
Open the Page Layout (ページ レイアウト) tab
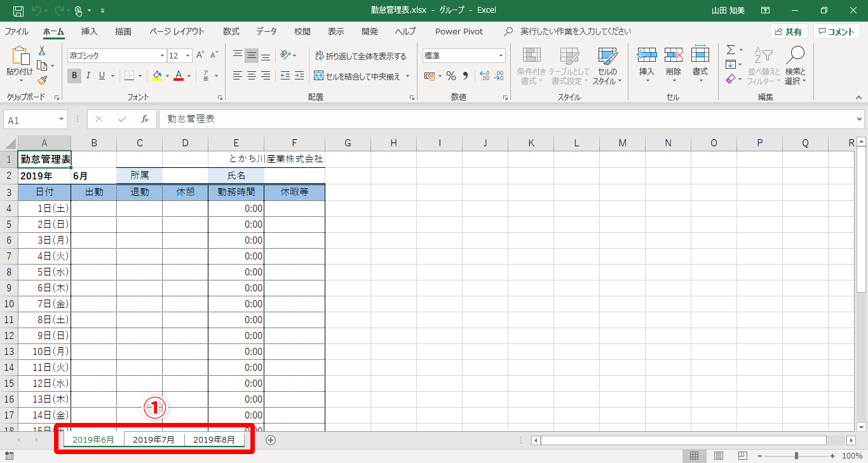[x=177, y=31]
